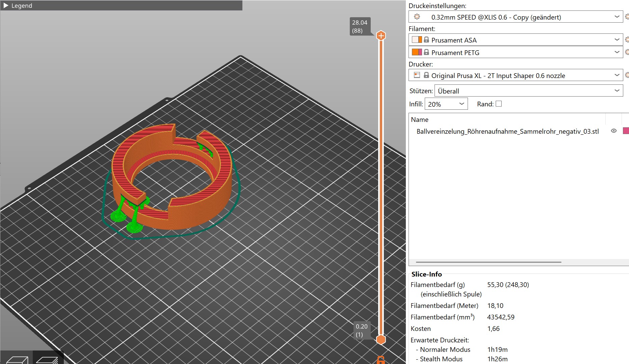This screenshot has width=629, height=364.
Task: Click the horizontal scrollbar under the object list
Action: pyautogui.click(x=489, y=262)
